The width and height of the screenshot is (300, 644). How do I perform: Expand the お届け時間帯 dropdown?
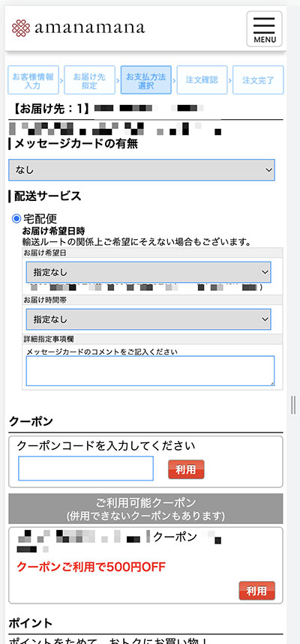(148, 319)
